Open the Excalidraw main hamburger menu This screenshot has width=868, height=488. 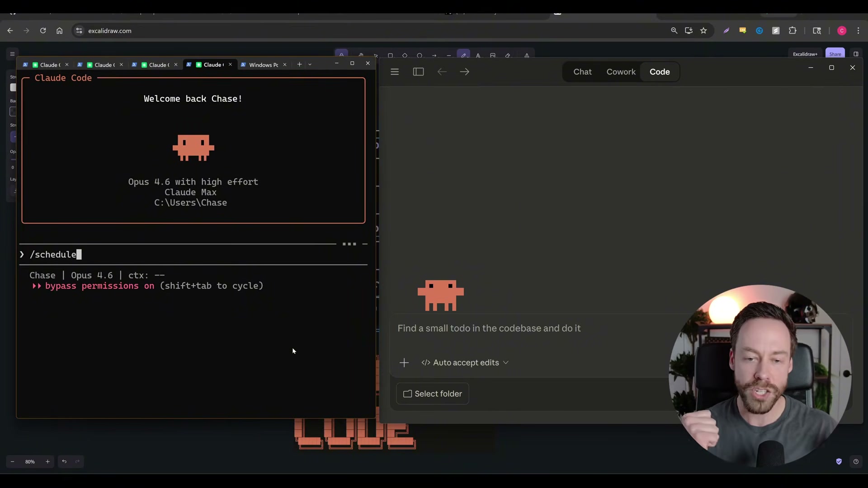(13, 54)
